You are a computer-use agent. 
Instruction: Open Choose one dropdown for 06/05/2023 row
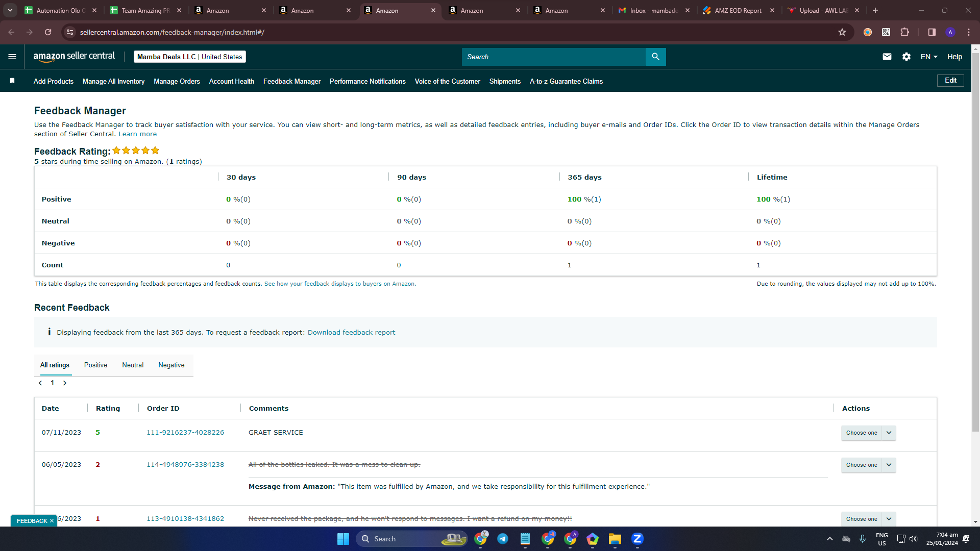pos(868,465)
